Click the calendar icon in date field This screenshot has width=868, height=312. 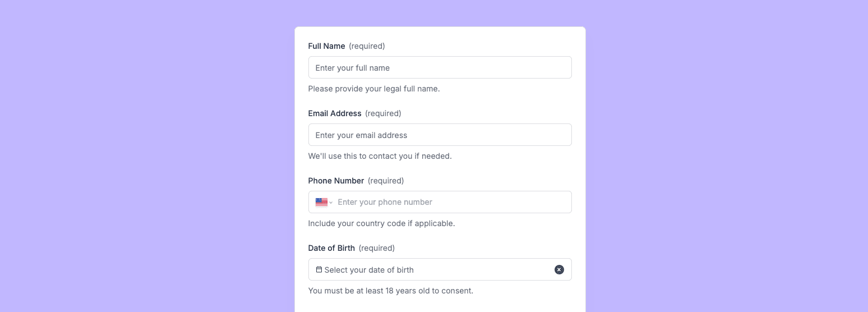pos(319,269)
